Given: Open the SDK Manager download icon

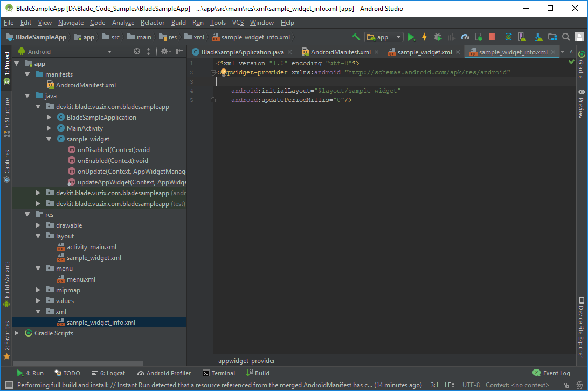Looking at the screenshot, I should [538, 37].
